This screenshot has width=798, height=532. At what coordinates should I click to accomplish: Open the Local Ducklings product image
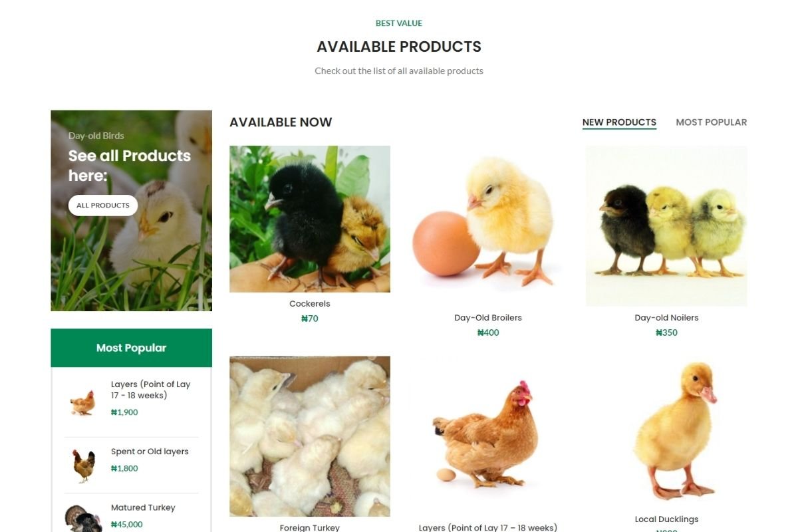click(x=666, y=432)
